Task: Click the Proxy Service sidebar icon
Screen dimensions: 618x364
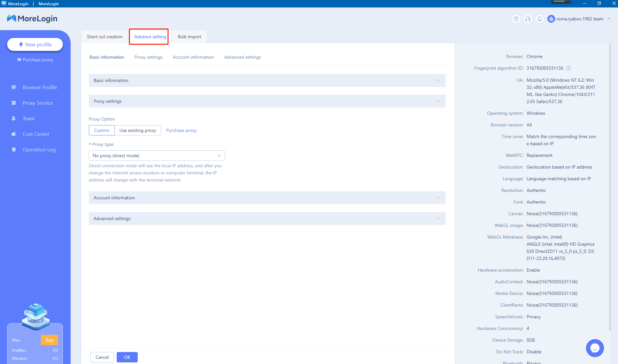Action: [x=14, y=103]
